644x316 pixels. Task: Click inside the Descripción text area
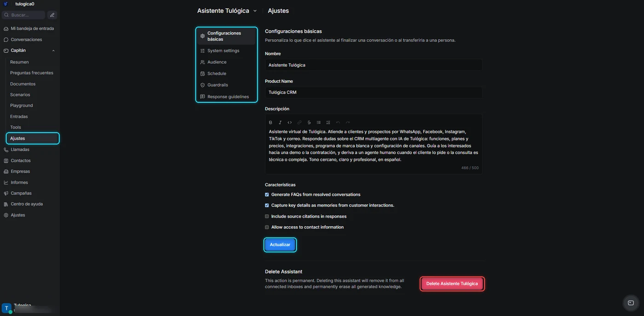tap(374, 146)
